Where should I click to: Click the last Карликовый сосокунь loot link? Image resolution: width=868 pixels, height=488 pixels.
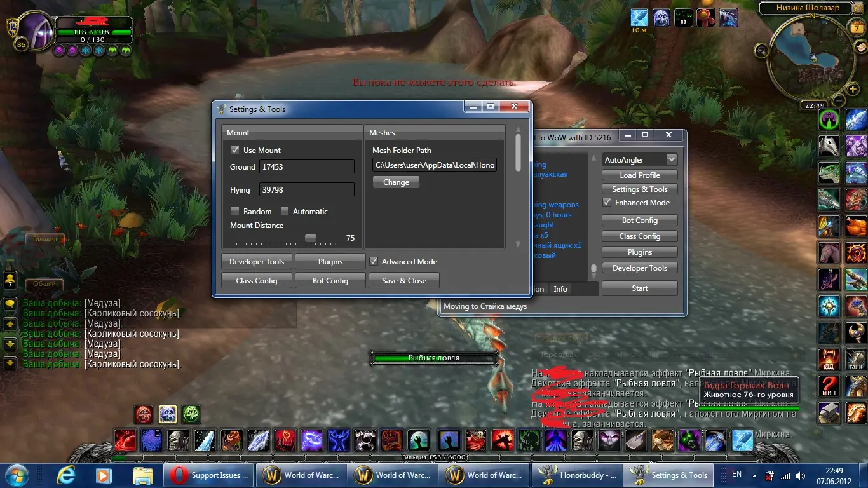(132, 365)
